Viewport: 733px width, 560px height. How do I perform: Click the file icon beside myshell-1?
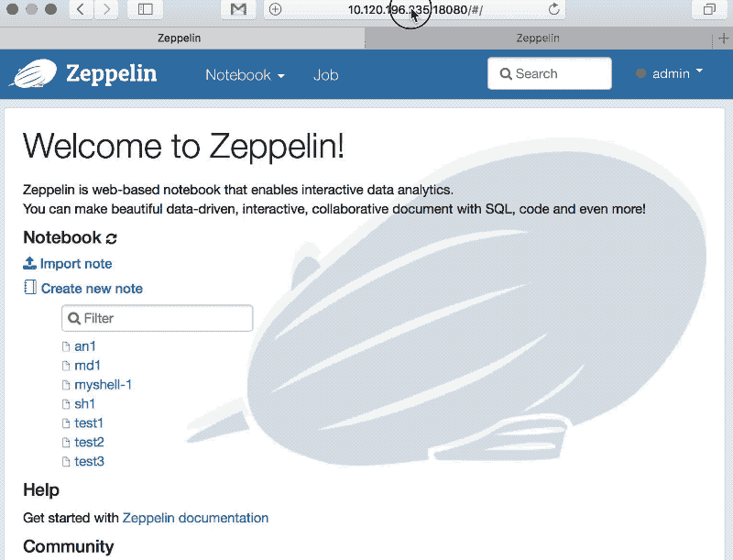click(66, 385)
